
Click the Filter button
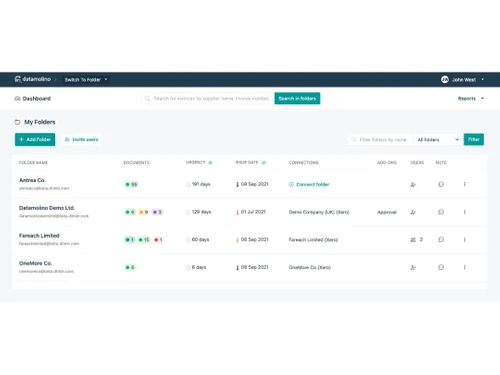[474, 139]
